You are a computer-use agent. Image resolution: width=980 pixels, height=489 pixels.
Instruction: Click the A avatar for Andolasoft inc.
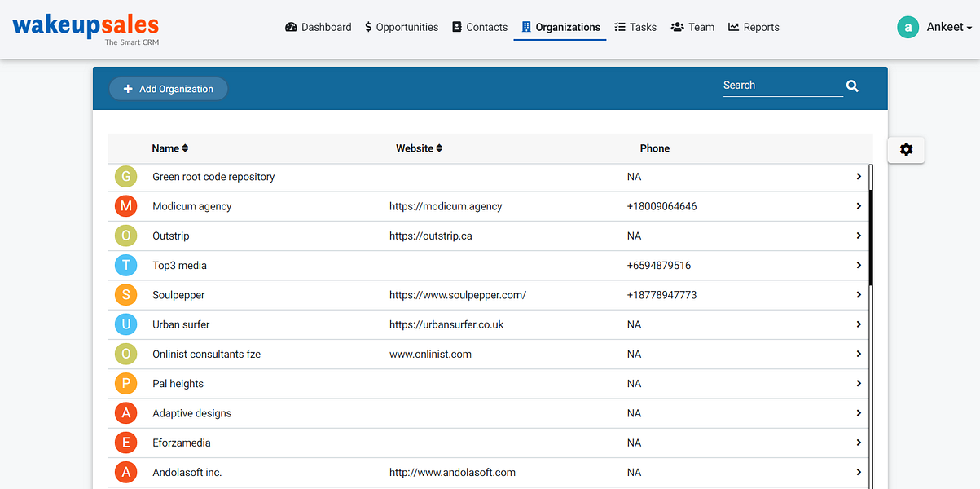click(125, 472)
